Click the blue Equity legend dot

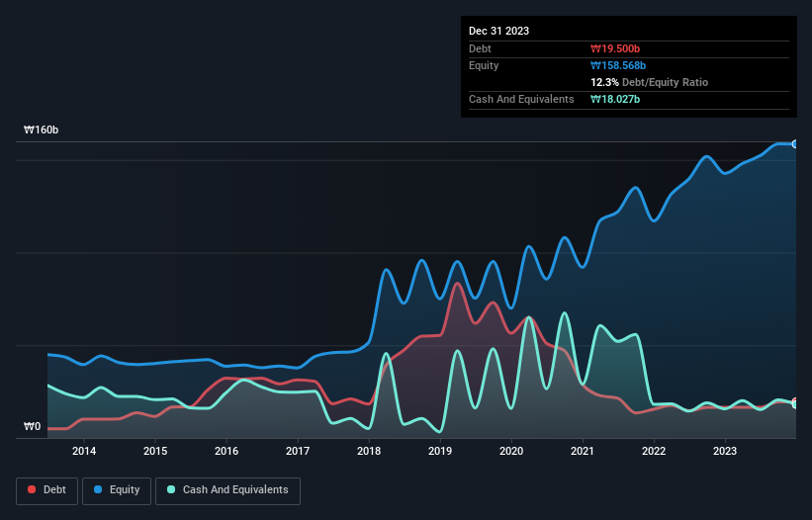[x=98, y=489]
